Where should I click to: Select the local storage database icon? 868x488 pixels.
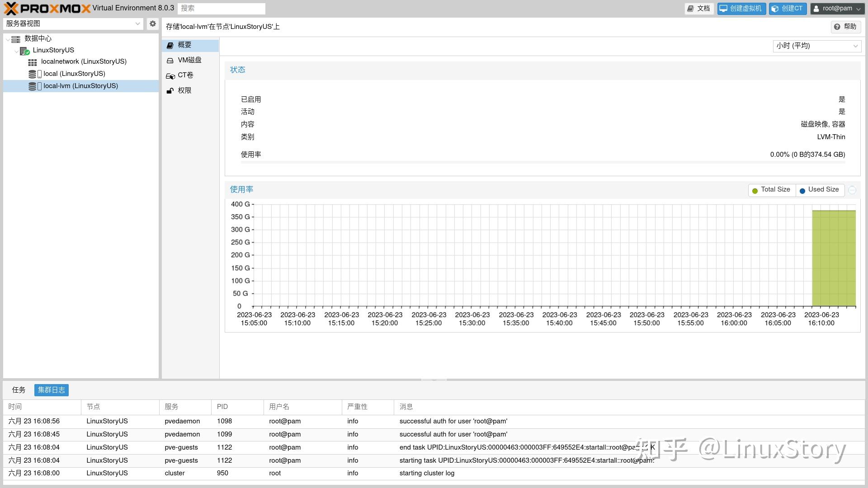(x=33, y=74)
